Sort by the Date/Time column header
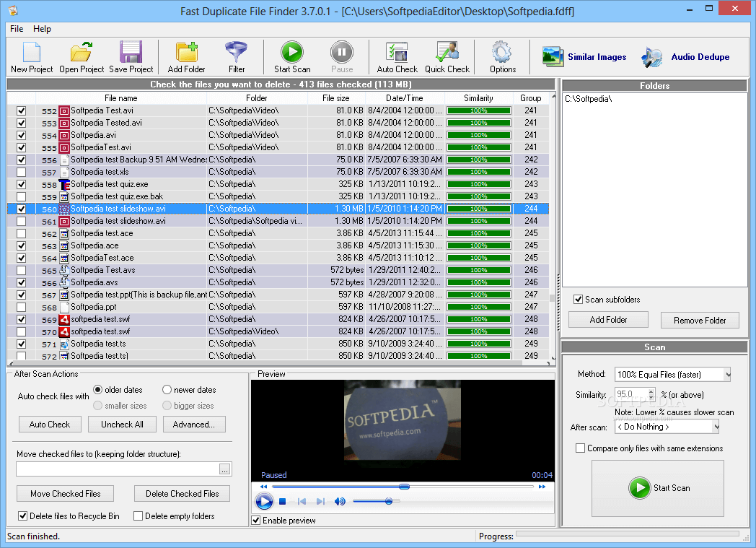Image resolution: width=756 pixels, height=548 pixels. tap(405, 98)
